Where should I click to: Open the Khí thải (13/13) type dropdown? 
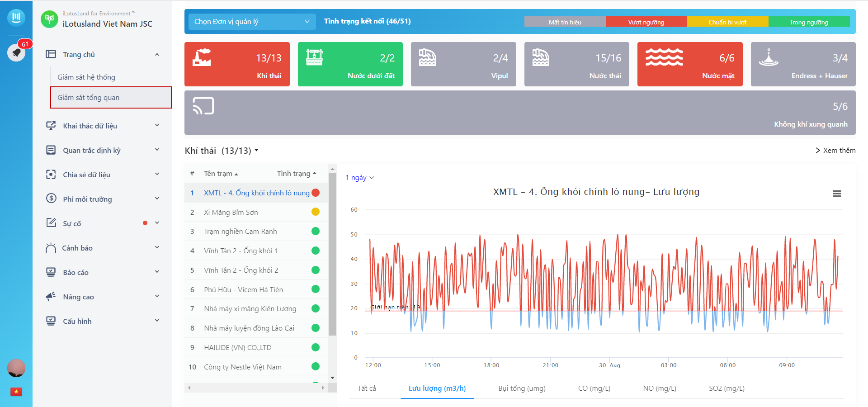[x=222, y=151]
